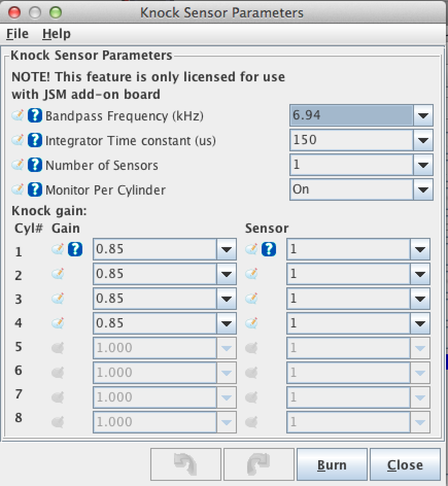
Task: Open the File menu
Action: 18,34
